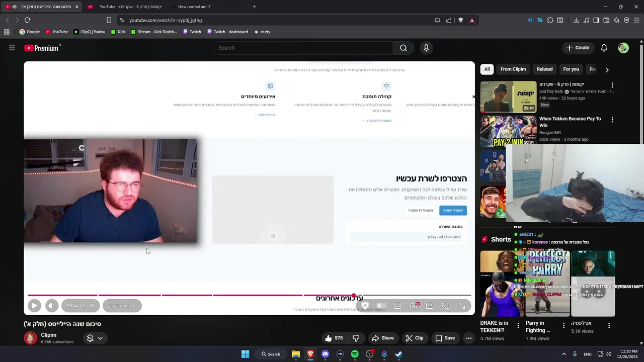Open the account avatar menu

pyautogui.click(x=623, y=48)
